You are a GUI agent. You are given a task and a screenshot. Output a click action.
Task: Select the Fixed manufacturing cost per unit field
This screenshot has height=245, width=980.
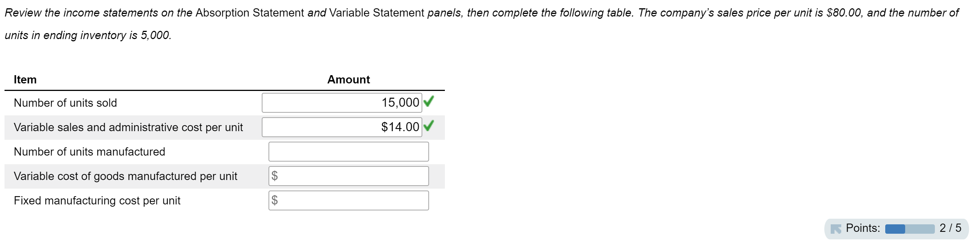click(348, 200)
